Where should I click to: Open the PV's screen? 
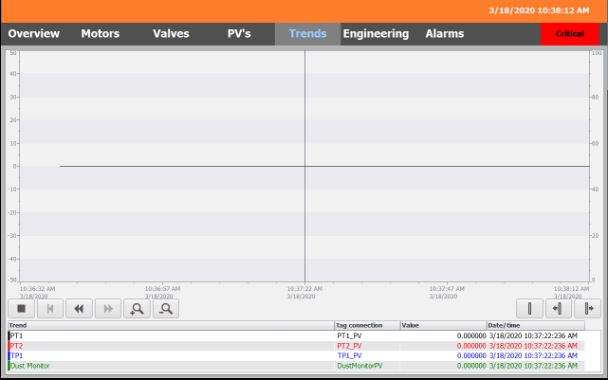(x=239, y=34)
